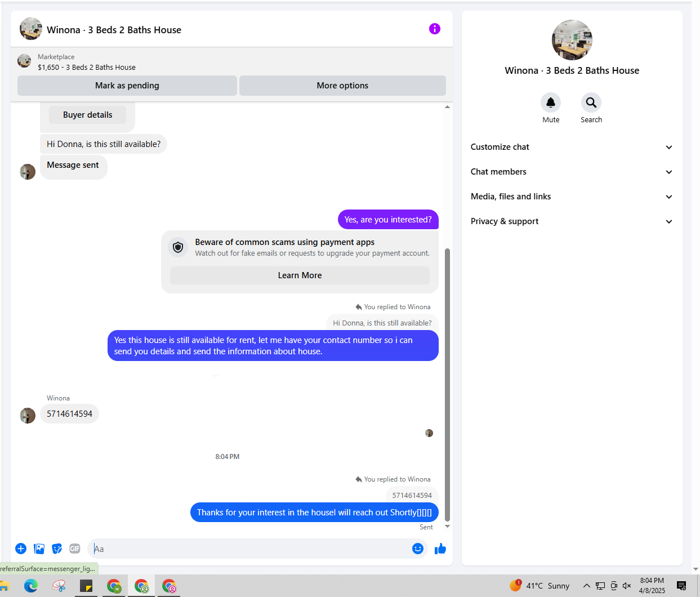This screenshot has height=597, width=700.
Task: Open conversation information via purple info icon
Action: pyautogui.click(x=434, y=29)
